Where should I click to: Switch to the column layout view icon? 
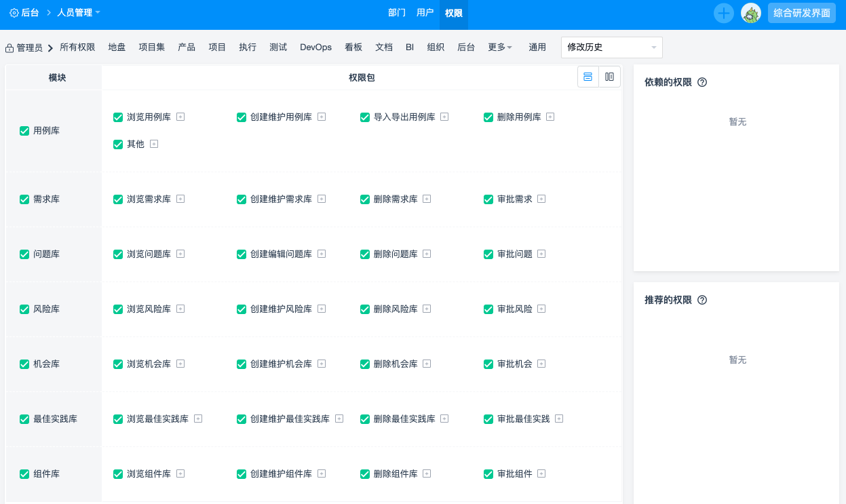point(609,77)
